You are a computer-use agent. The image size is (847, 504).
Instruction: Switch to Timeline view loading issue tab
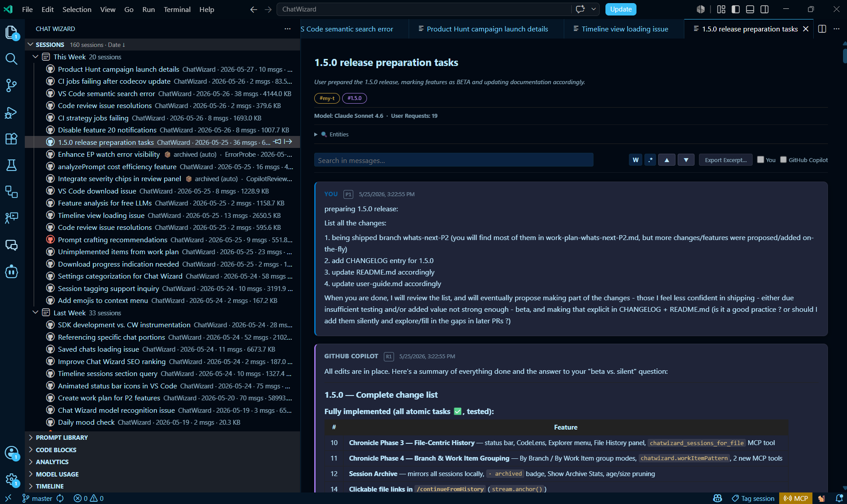[625, 29]
